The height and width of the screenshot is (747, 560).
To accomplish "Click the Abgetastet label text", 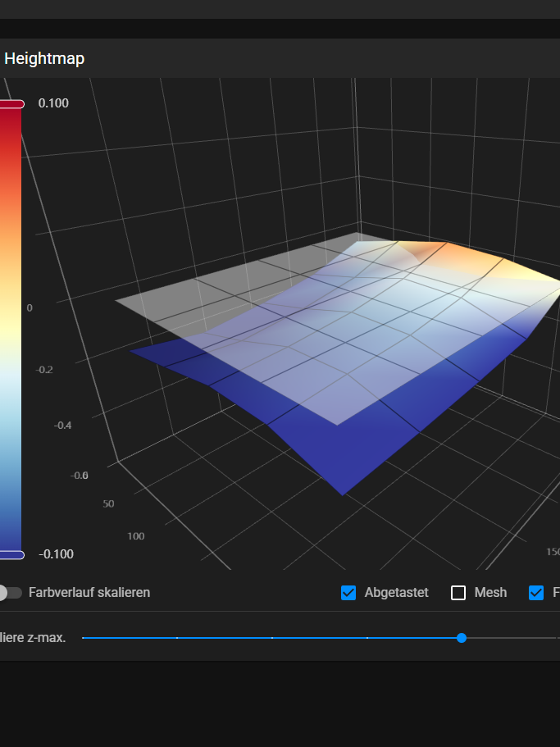I will (x=396, y=592).
